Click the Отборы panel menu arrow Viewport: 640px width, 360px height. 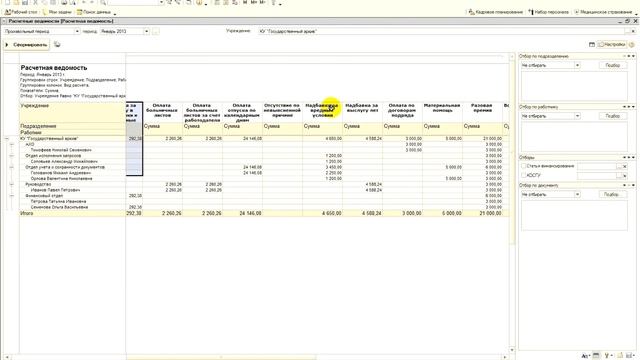(633, 157)
